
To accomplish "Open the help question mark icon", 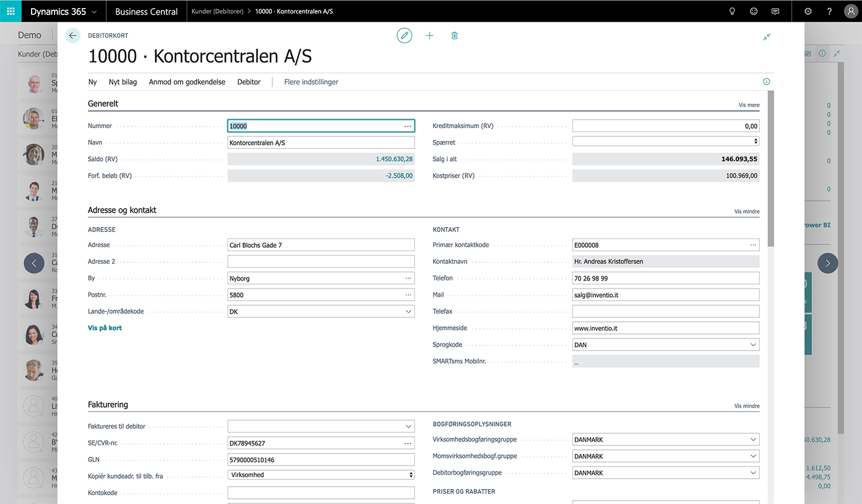I will pyautogui.click(x=829, y=11).
